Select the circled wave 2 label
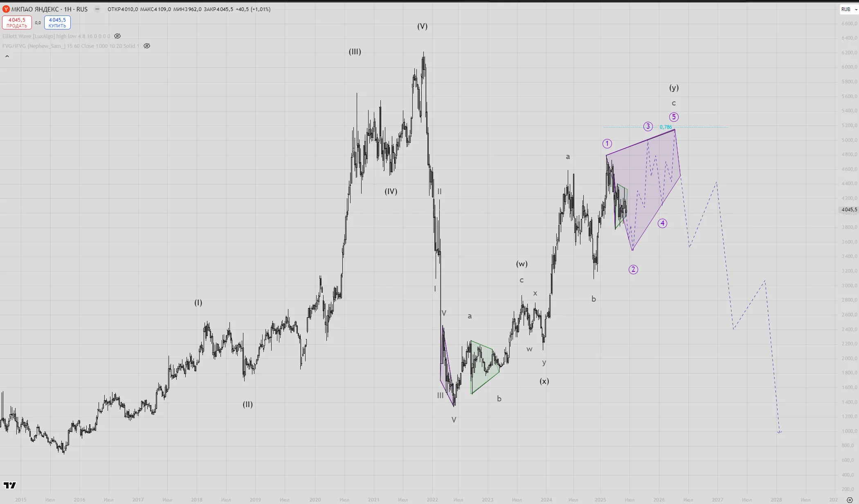Screen dimensions: 859x504 point(633,269)
